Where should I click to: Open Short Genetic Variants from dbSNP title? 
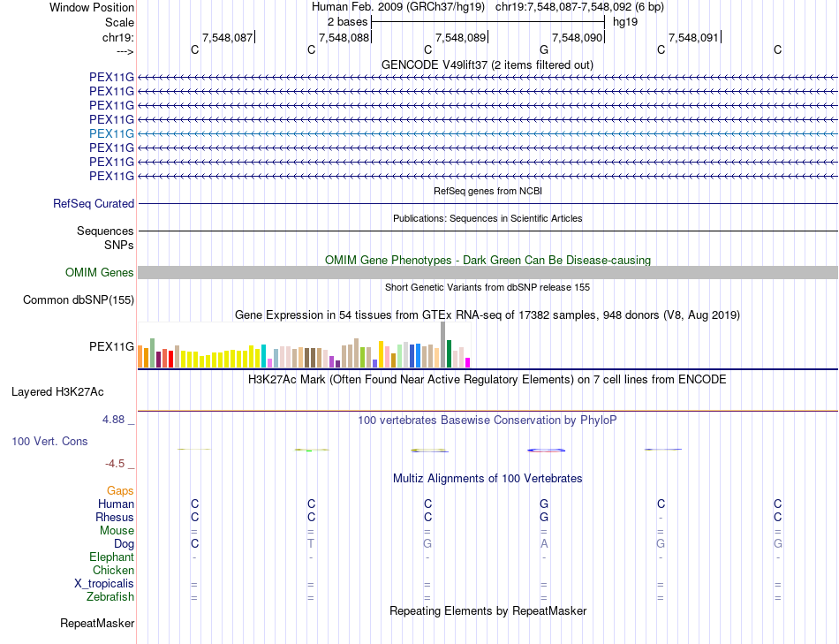point(488,287)
